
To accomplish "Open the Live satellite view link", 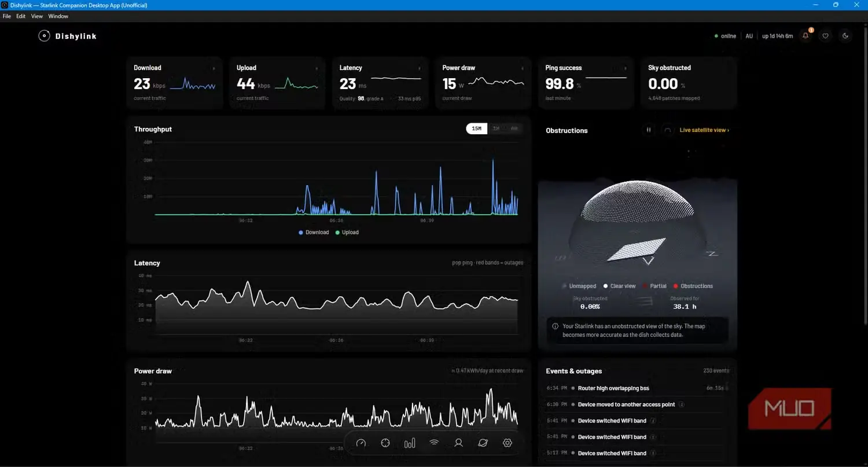I will click(704, 130).
